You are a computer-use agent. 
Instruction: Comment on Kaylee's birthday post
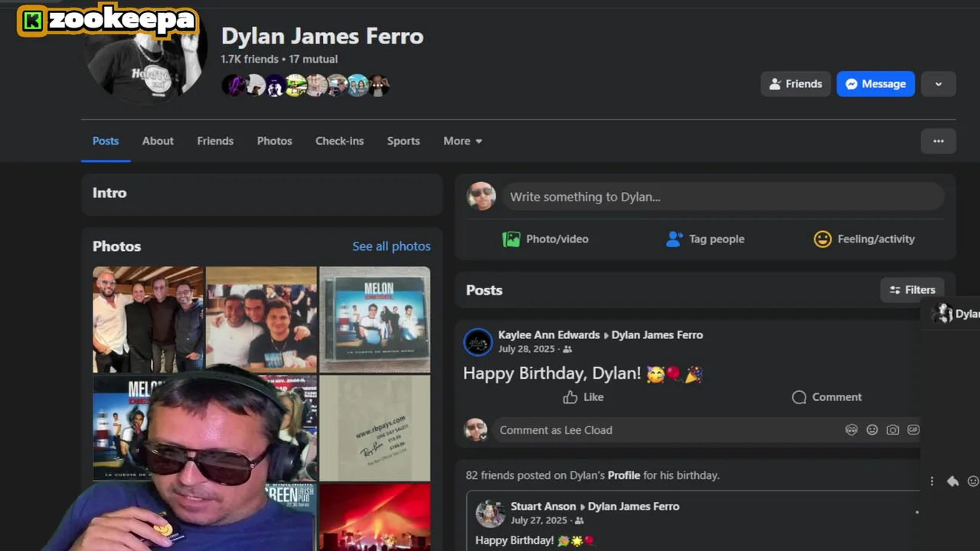click(x=827, y=397)
